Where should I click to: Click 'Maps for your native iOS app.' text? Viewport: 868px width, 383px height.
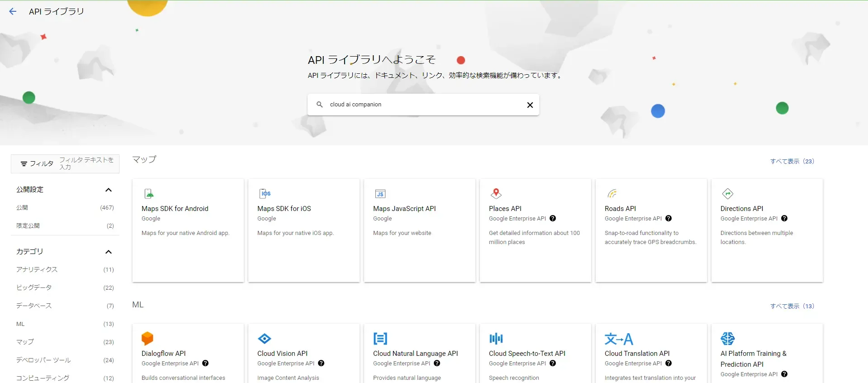click(x=295, y=233)
